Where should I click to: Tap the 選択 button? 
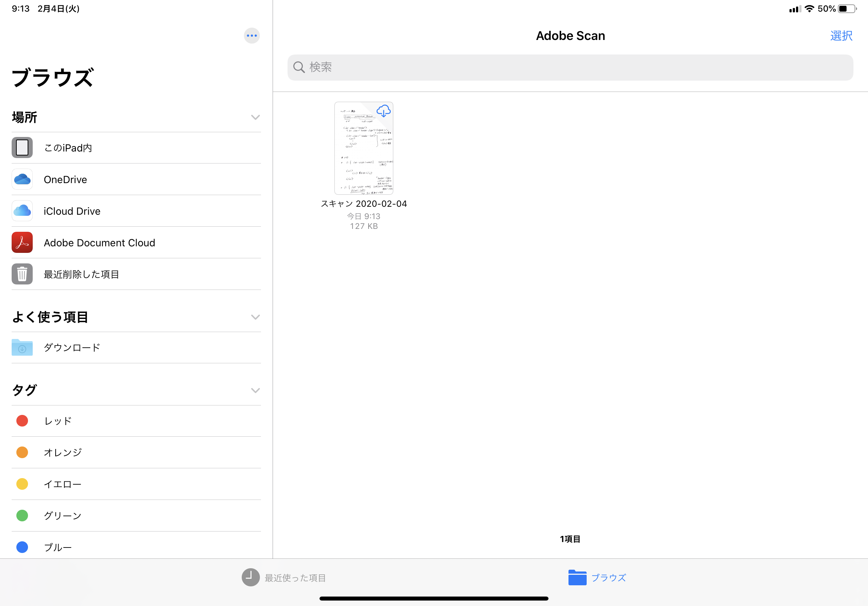pos(841,36)
